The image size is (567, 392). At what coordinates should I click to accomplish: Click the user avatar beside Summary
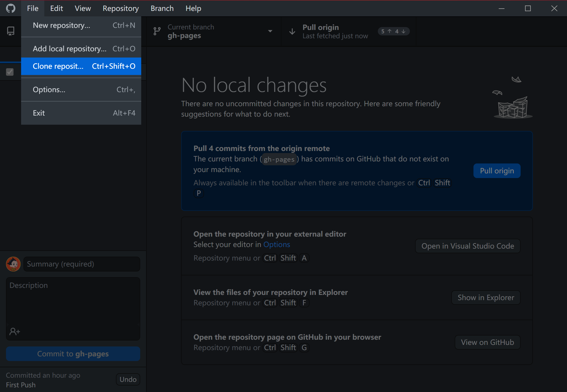[13, 264]
